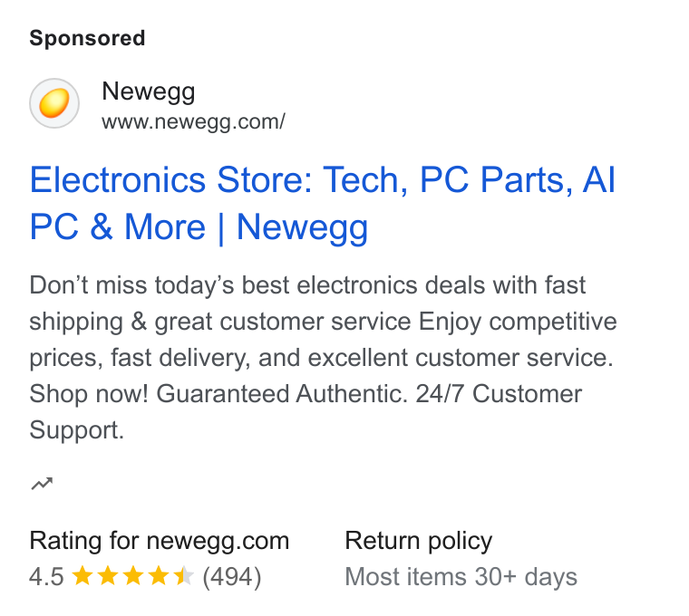Click the half-filled fifth rating star

184,576
